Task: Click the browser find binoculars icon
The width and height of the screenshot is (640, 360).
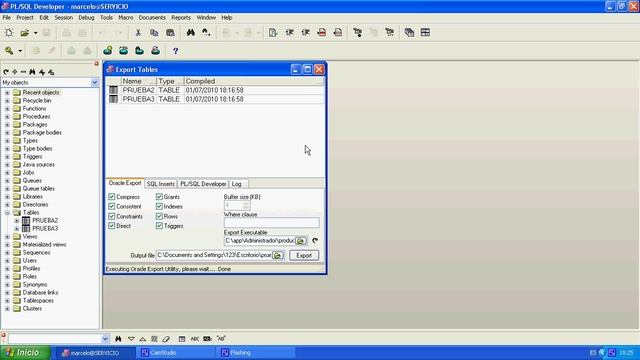Action: click(32, 72)
